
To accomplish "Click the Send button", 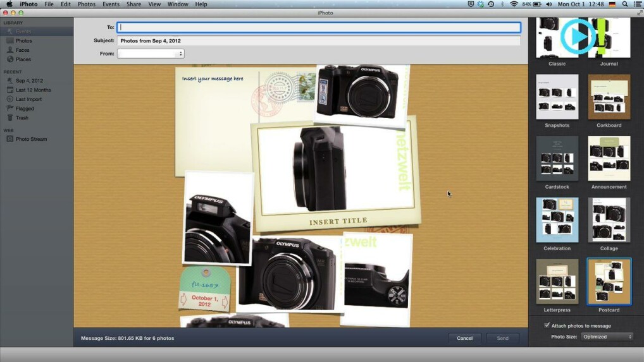I will click(x=502, y=338).
